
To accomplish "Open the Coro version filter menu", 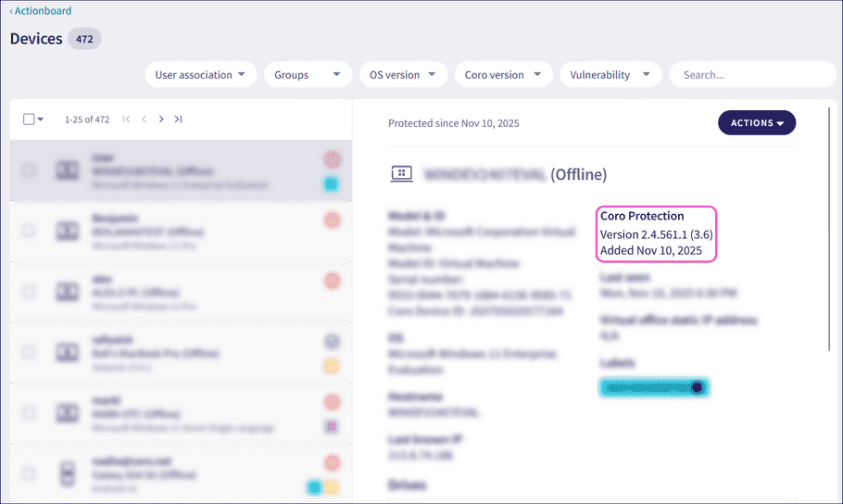I will tap(503, 75).
